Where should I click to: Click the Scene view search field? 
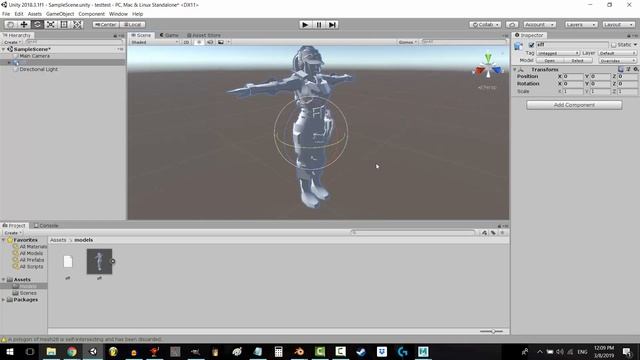click(463, 42)
